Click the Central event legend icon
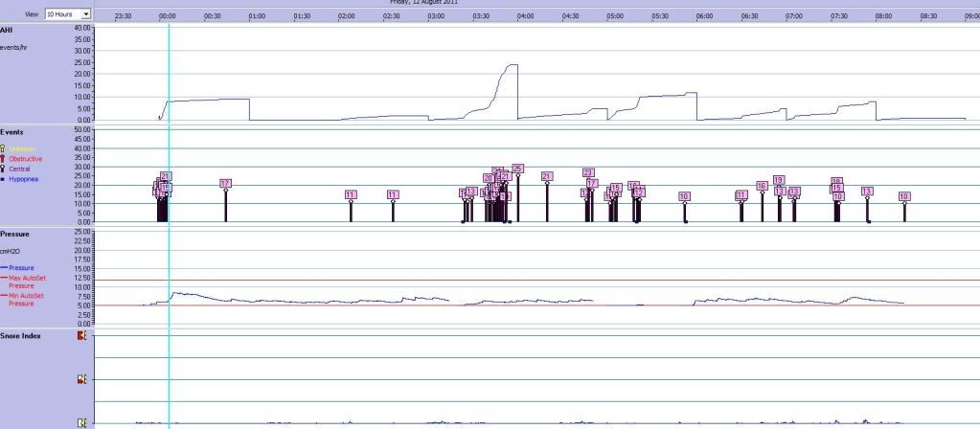This screenshot has height=429, width=980. 4,169
